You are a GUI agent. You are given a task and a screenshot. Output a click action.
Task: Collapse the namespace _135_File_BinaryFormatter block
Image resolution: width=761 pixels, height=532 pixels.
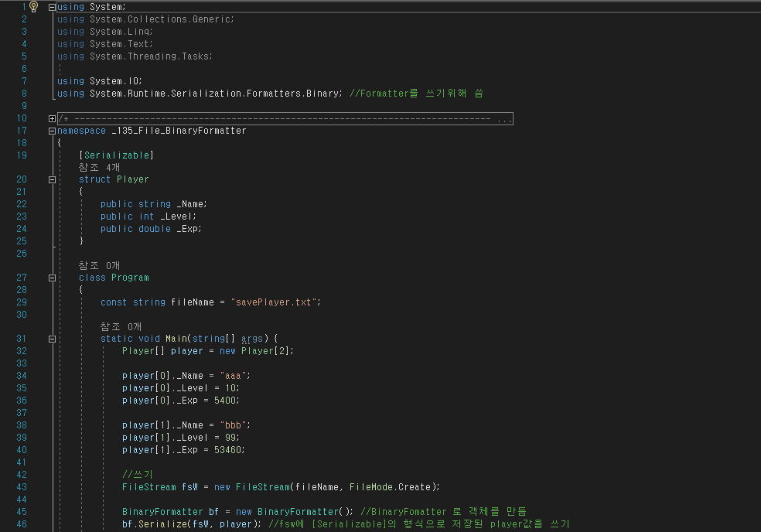click(52, 131)
